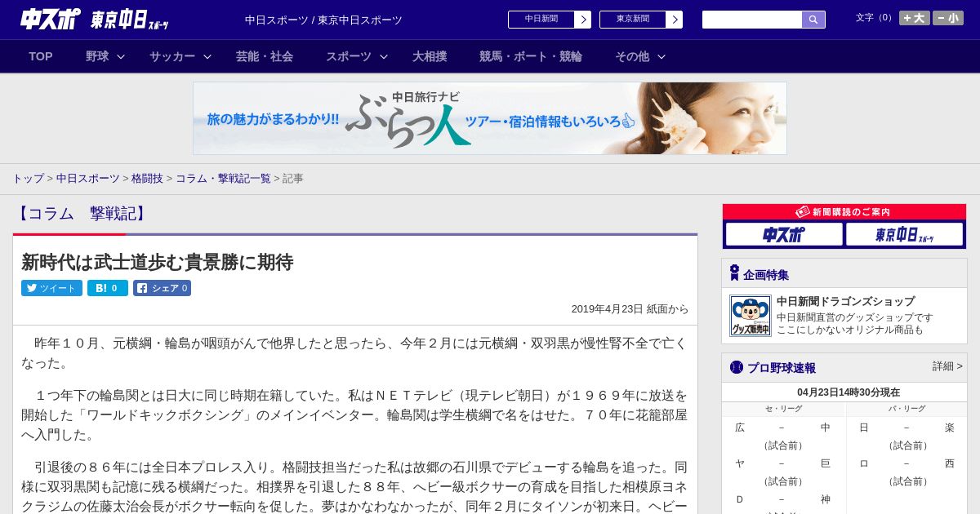Select 大相撲 in the navigation bar

(x=430, y=56)
